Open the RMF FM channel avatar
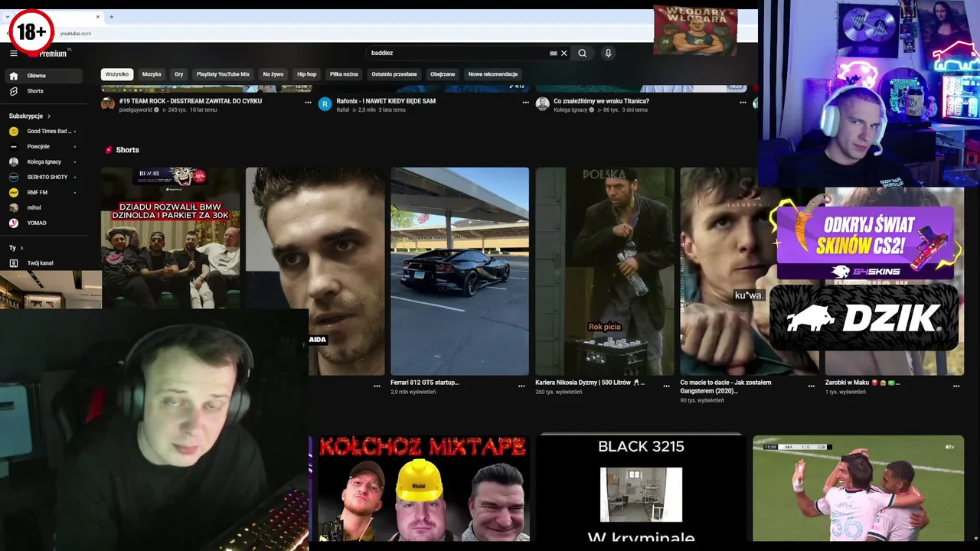 [14, 192]
